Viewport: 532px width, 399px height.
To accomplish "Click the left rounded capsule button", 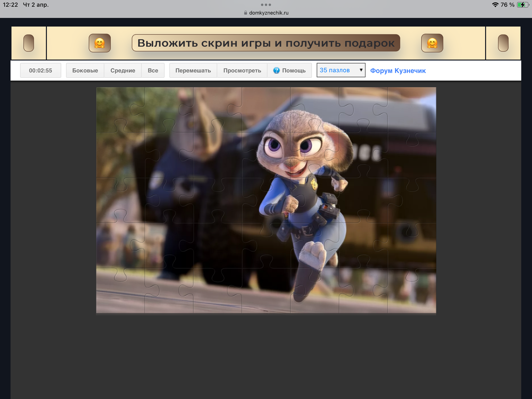I will click(x=29, y=43).
